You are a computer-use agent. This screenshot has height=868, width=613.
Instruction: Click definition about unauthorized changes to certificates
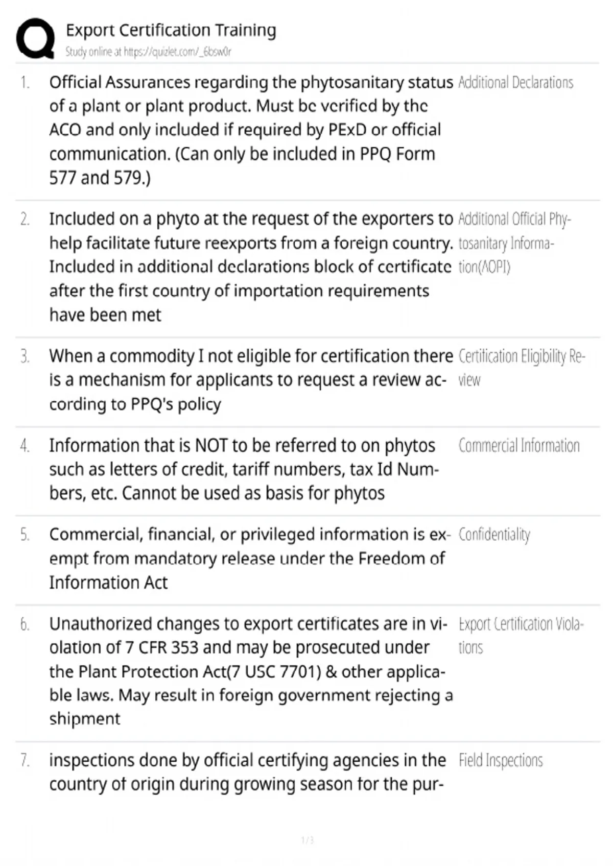click(x=251, y=671)
